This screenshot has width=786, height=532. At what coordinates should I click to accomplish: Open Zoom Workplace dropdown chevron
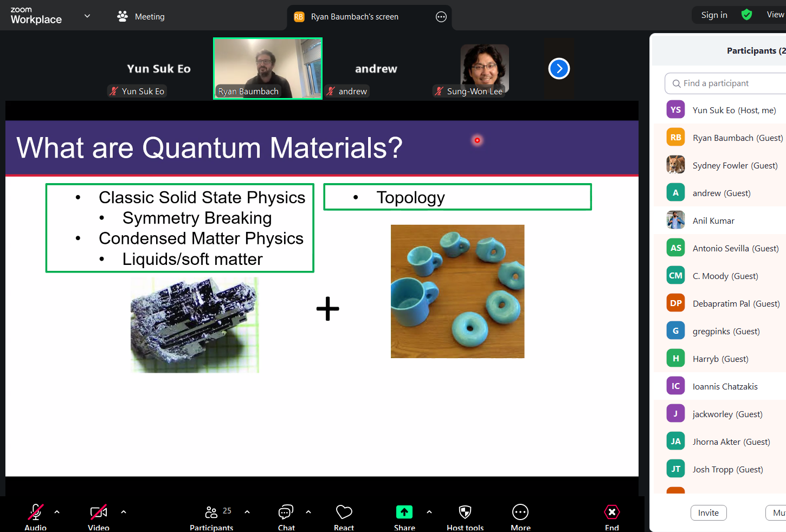click(87, 16)
